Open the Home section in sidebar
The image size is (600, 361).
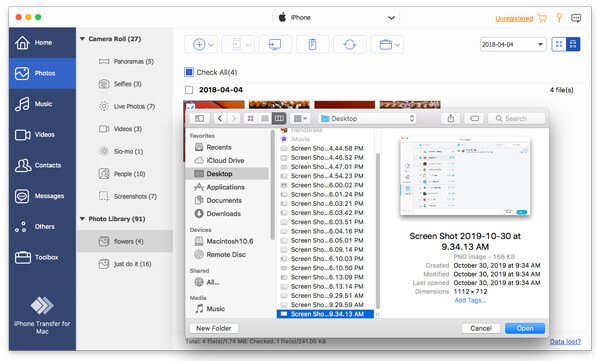(42, 42)
